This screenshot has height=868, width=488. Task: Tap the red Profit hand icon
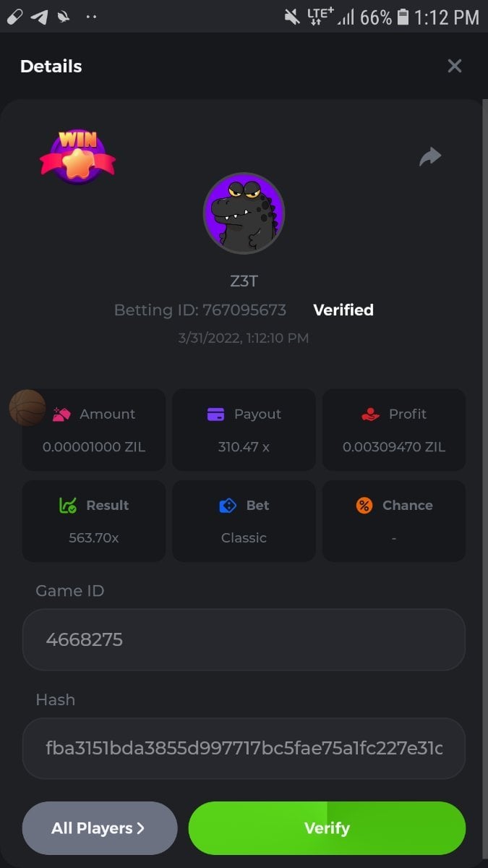(370, 414)
